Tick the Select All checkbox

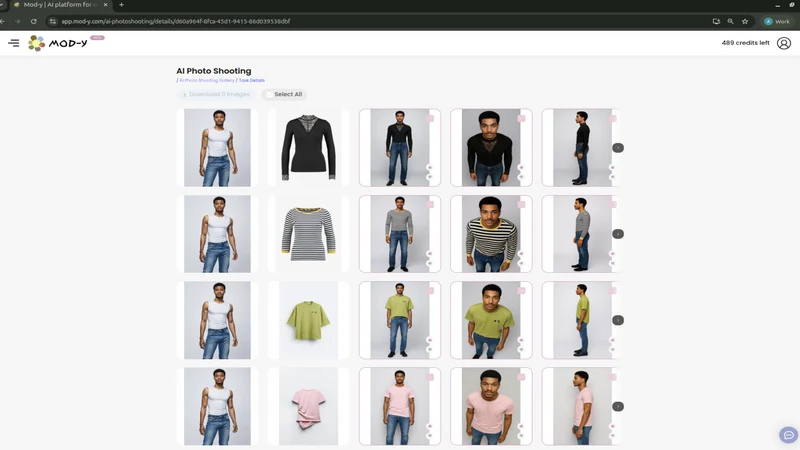point(269,94)
